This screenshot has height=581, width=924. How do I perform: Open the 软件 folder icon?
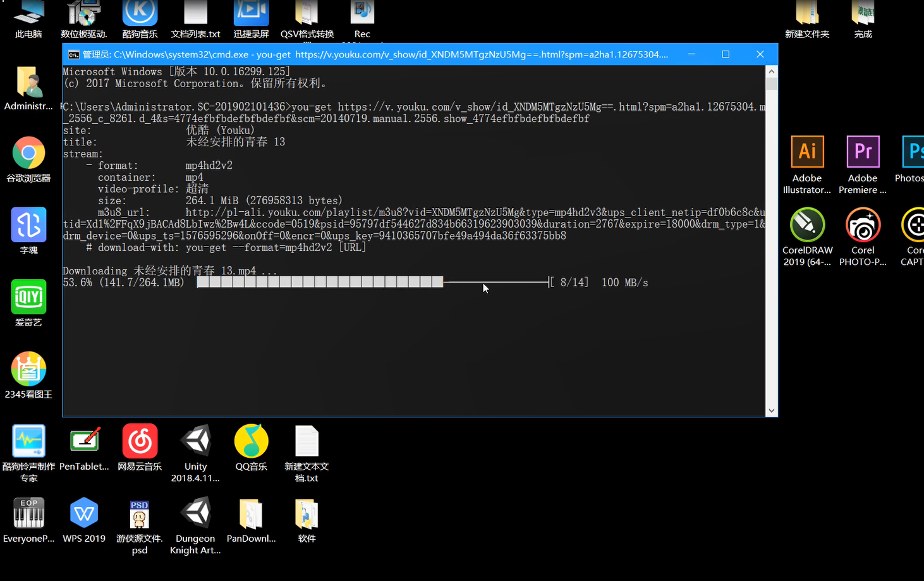[307, 520]
